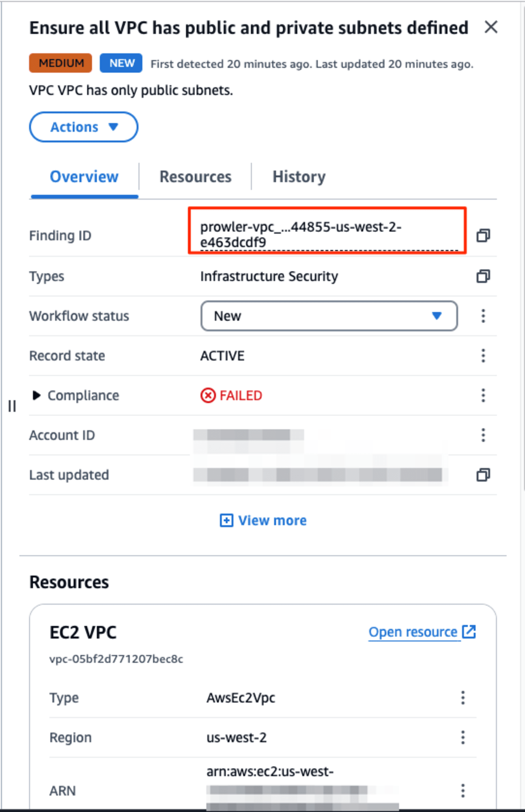The height and width of the screenshot is (812, 525).
Task: Click the 'arn:aws:ec2:us-west-' ARN value
Action: click(x=270, y=771)
